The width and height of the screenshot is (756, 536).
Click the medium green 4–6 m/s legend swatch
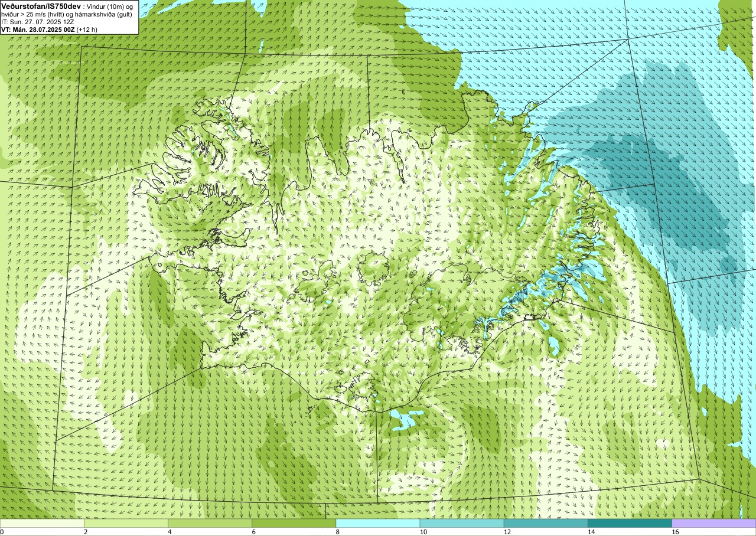(x=210, y=523)
